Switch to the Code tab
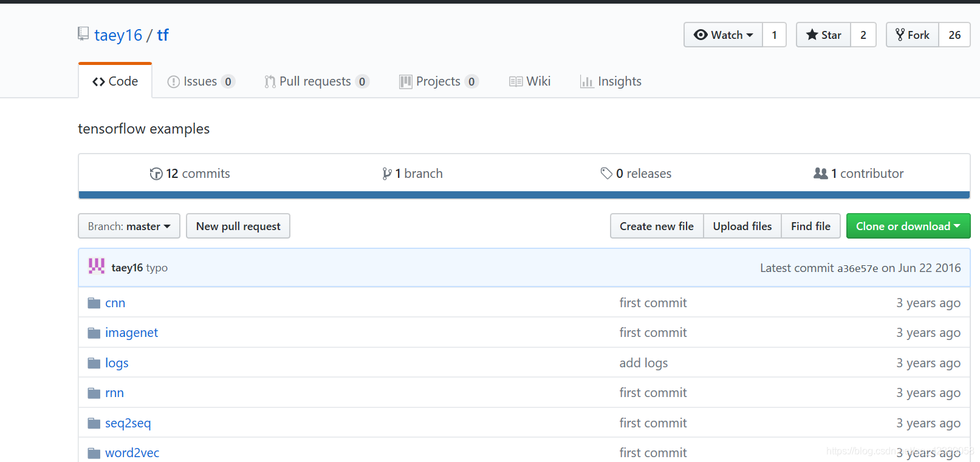The image size is (980, 462). [x=115, y=81]
